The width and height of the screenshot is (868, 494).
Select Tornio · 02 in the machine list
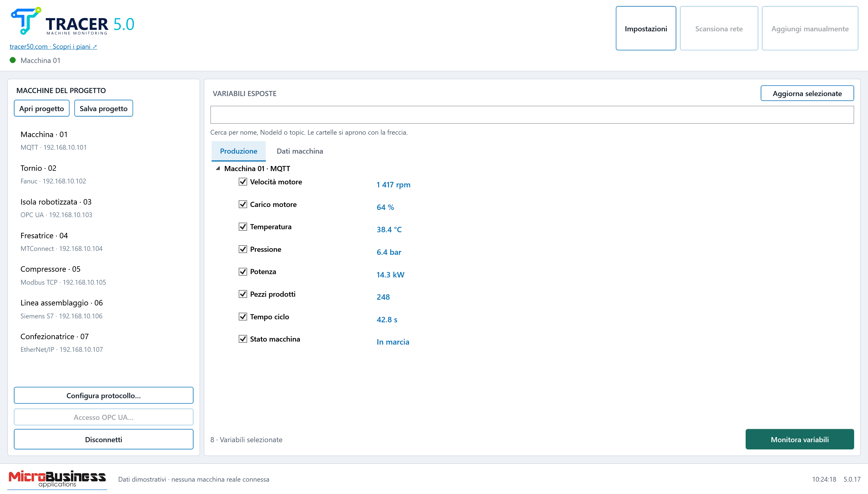pos(104,174)
